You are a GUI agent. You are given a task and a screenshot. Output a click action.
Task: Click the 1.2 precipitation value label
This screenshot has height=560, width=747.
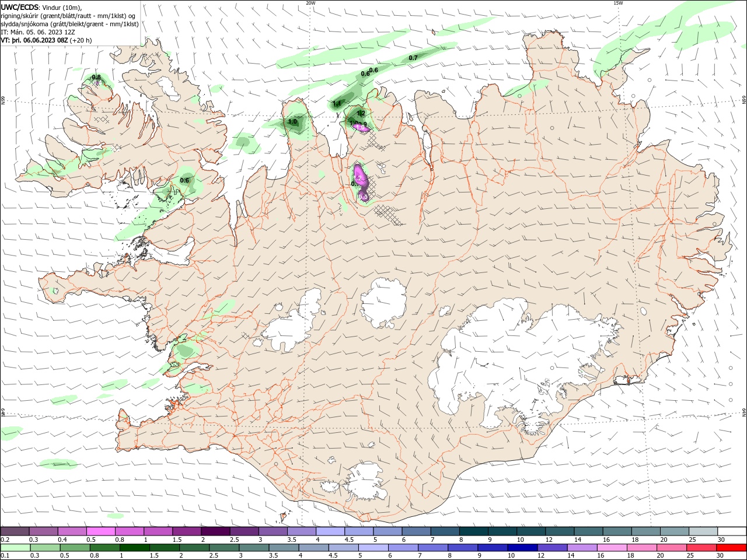coord(361,113)
